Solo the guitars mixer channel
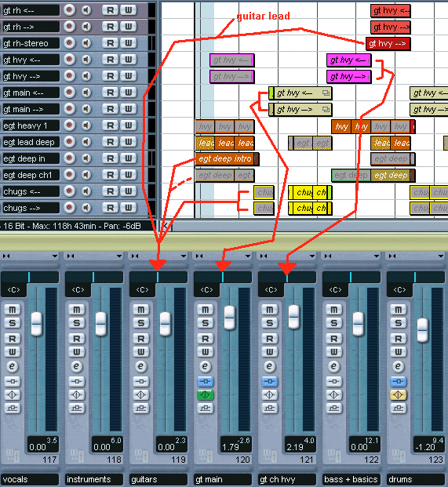 click(x=140, y=323)
